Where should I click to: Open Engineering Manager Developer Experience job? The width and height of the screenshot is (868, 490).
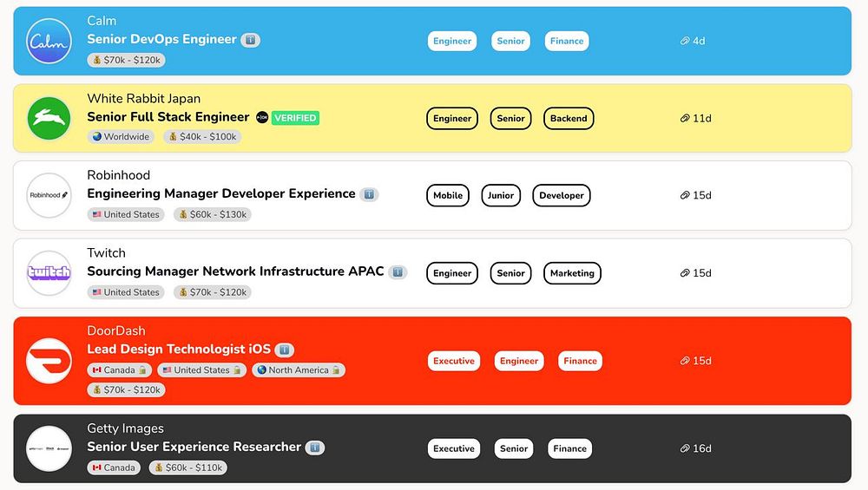point(220,193)
